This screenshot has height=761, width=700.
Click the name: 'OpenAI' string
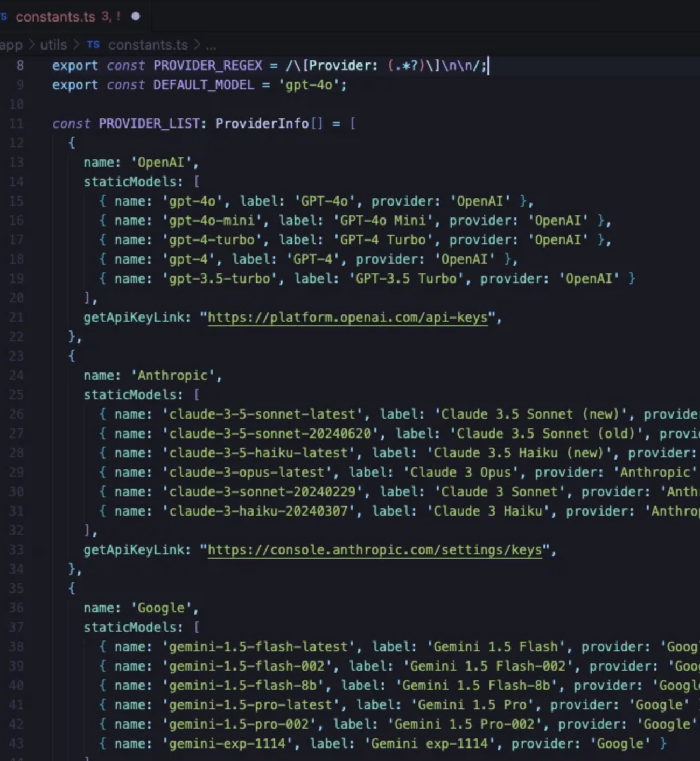click(x=161, y=163)
